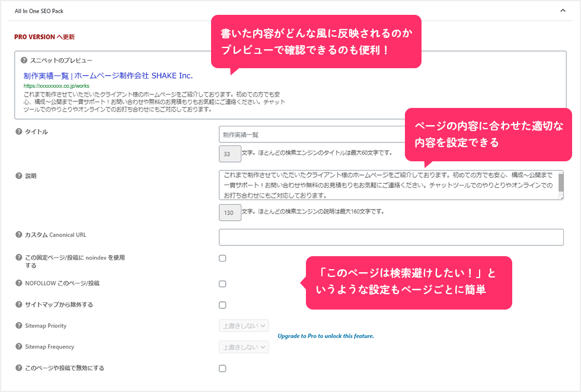Click help icon for サイトマップから除外する
This screenshot has height=392, width=581.
(x=18, y=304)
